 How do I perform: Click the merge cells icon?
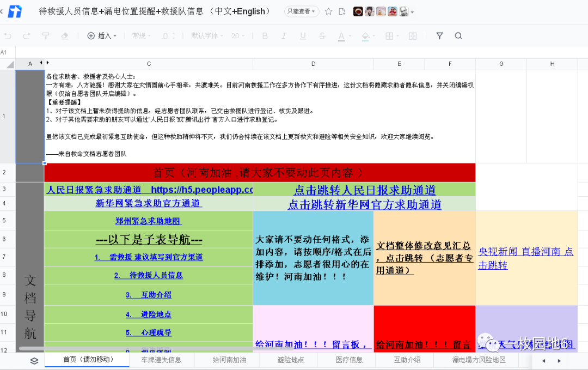pos(413,36)
